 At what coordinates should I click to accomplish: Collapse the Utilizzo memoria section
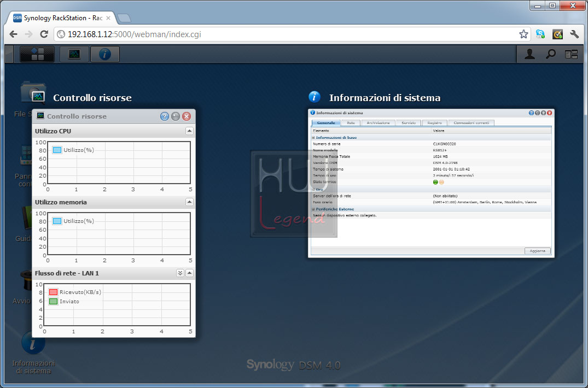(x=189, y=202)
